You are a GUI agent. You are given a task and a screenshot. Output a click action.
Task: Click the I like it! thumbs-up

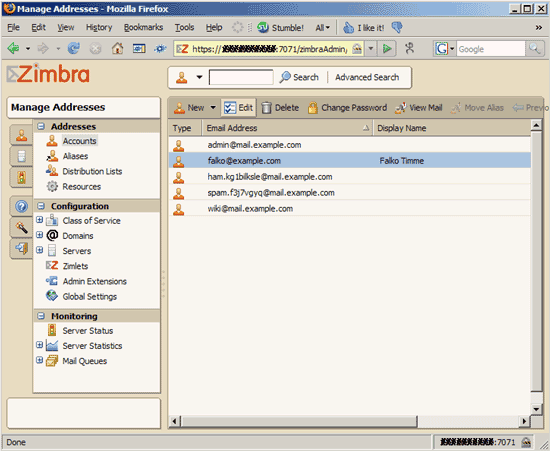tap(363, 27)
